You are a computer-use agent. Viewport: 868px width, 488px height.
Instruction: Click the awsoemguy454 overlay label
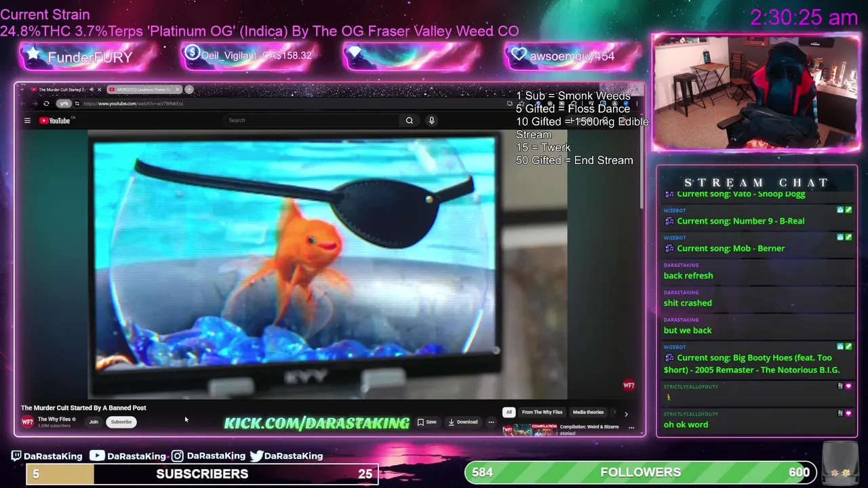click(x=572, y=56)
